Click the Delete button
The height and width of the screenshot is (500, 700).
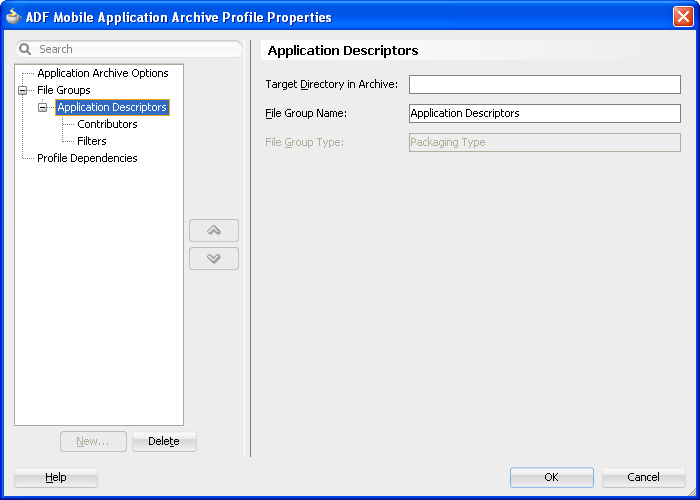tap(164, 442)
